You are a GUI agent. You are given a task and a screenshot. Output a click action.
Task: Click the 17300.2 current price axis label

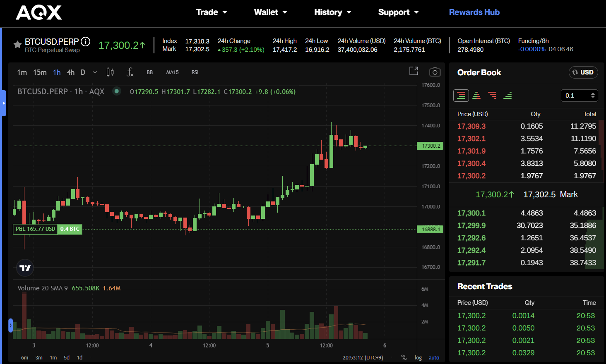tap(430, 146)
